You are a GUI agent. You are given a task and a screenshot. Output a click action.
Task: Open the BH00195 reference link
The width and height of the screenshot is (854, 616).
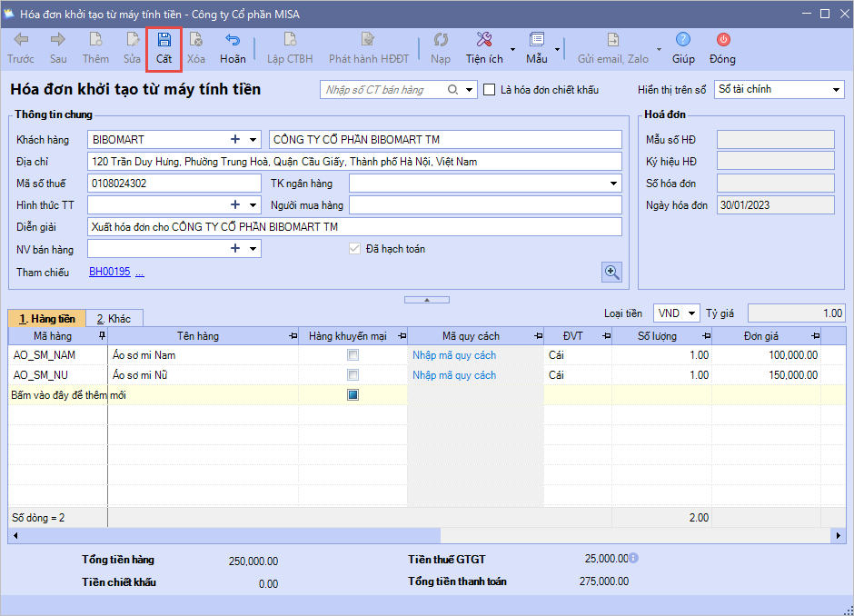109,272
